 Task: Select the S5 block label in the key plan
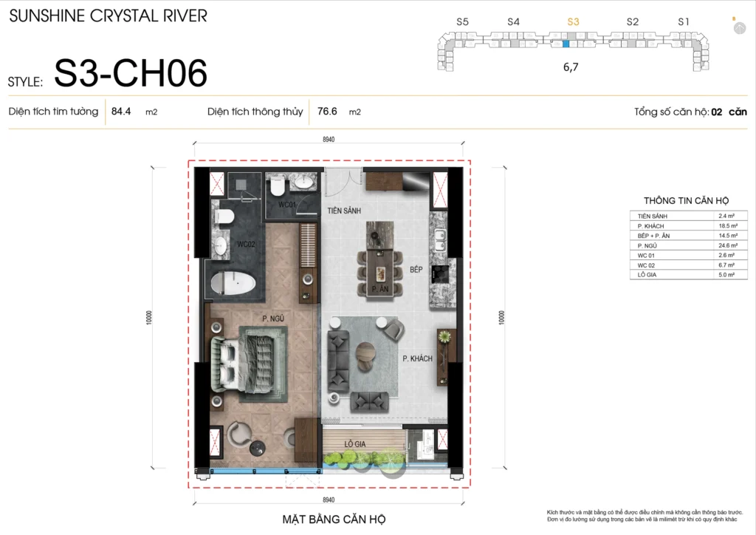[x=462, y=22]
